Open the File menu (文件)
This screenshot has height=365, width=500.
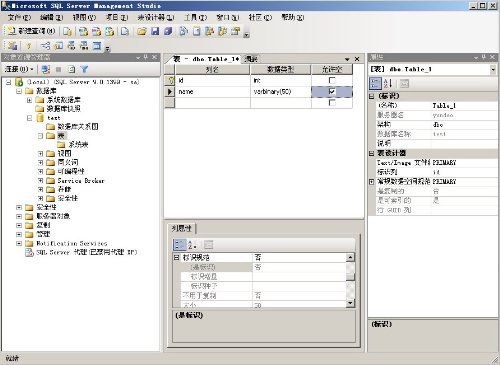[19, 17]
